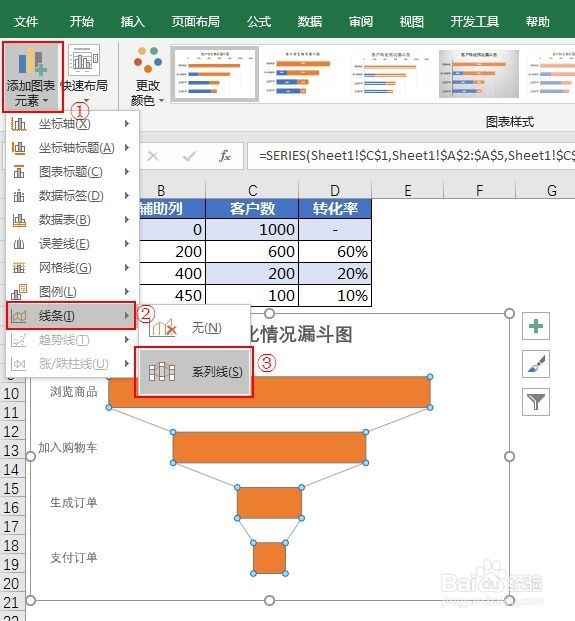Select the 转化率 header cell
The width and height of the screenshot is (575, 621).
click(x=335, y=208)
